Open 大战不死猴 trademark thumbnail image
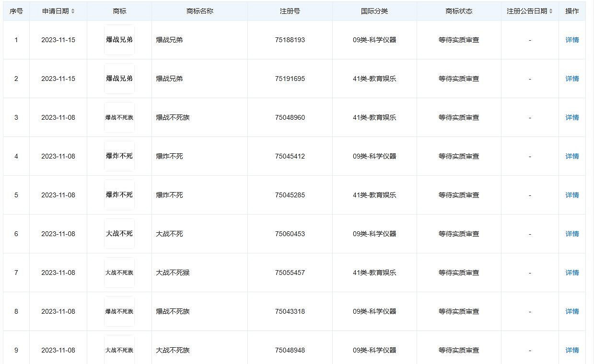 (x=119, y=273)
